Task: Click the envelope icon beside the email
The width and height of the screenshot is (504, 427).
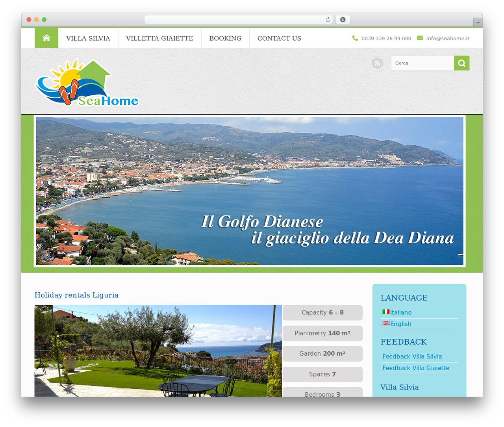Action: [420, 38]
